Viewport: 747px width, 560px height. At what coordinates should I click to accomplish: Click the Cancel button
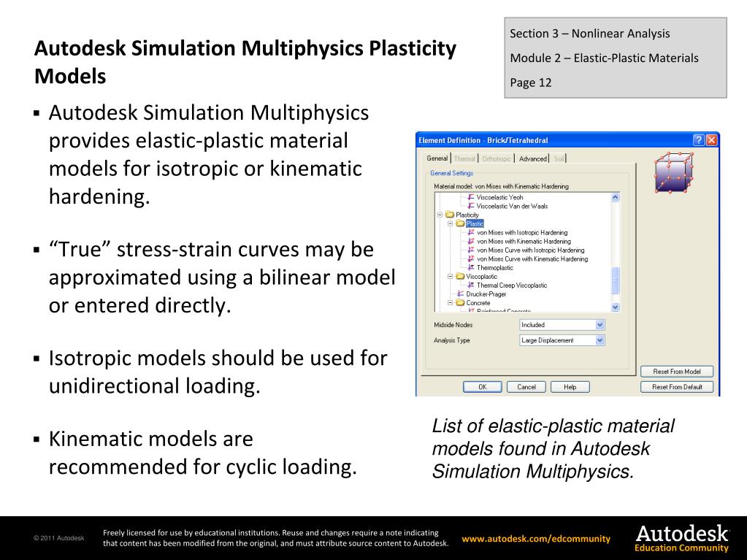pyautogui.click(x=526, y=387)
